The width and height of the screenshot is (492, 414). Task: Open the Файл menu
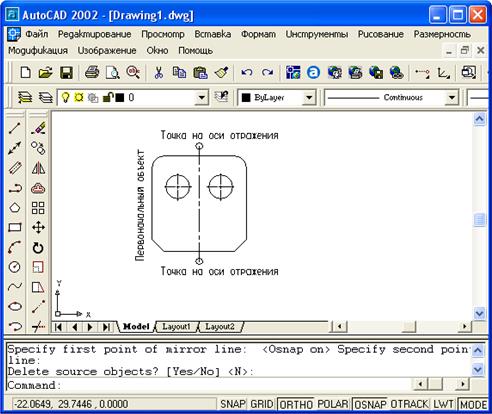click(x=37, y=34)
